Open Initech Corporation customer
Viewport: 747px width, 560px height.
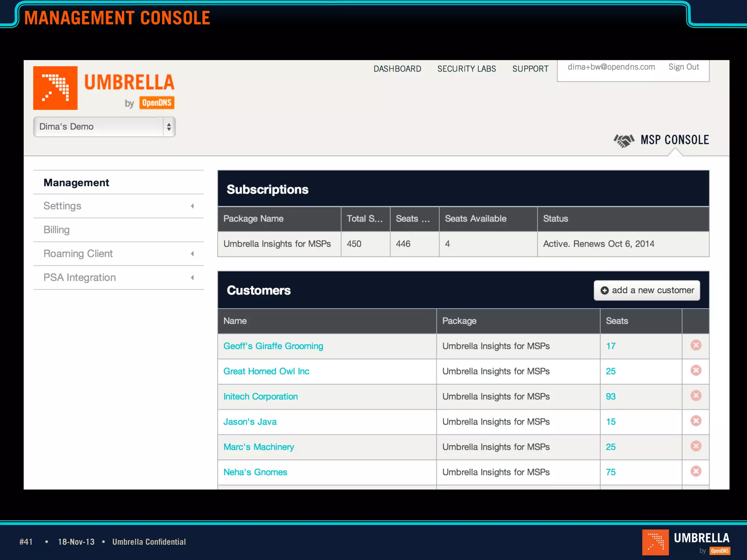(x=260, y=396)
